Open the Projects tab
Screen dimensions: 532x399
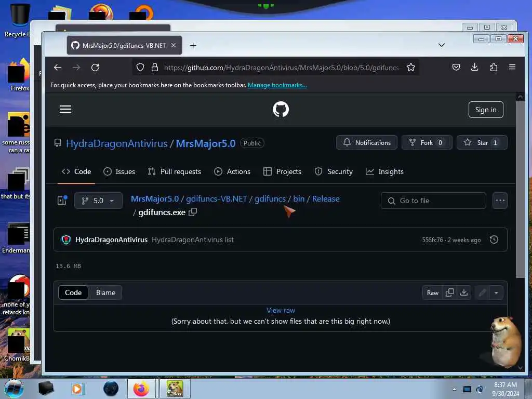click(x=282, y=171)
